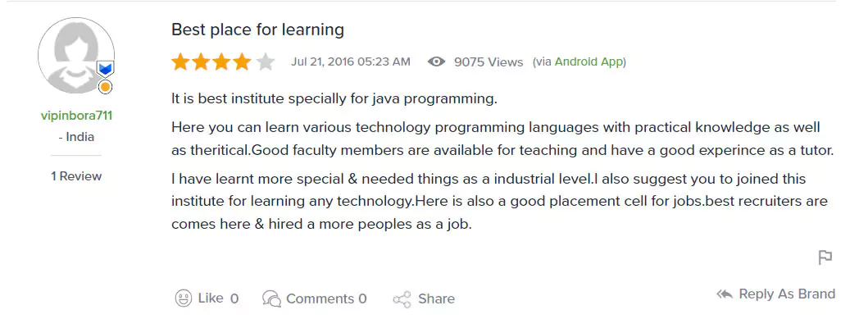Click the fifth grey rating star
The height and width of the screenshot is (328, 868).
266,61
